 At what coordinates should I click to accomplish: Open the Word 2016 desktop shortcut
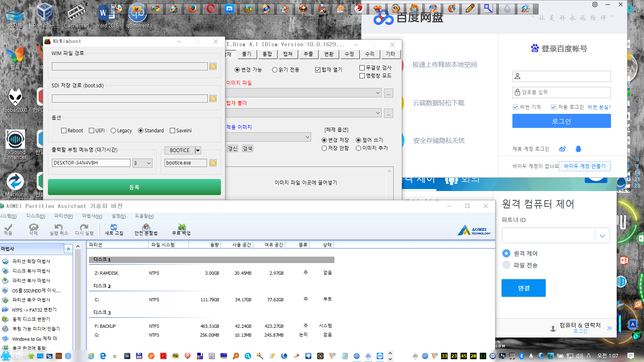click(x=107, y=16)
